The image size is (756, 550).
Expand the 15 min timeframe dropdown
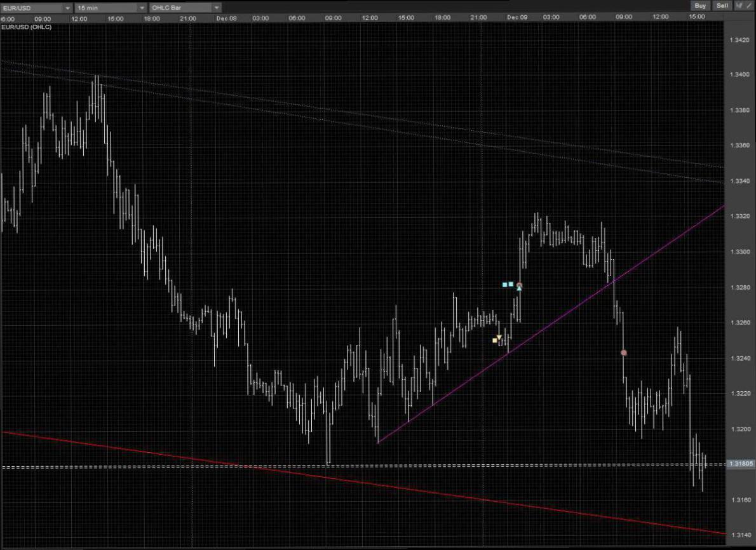[x=111, y=8]
